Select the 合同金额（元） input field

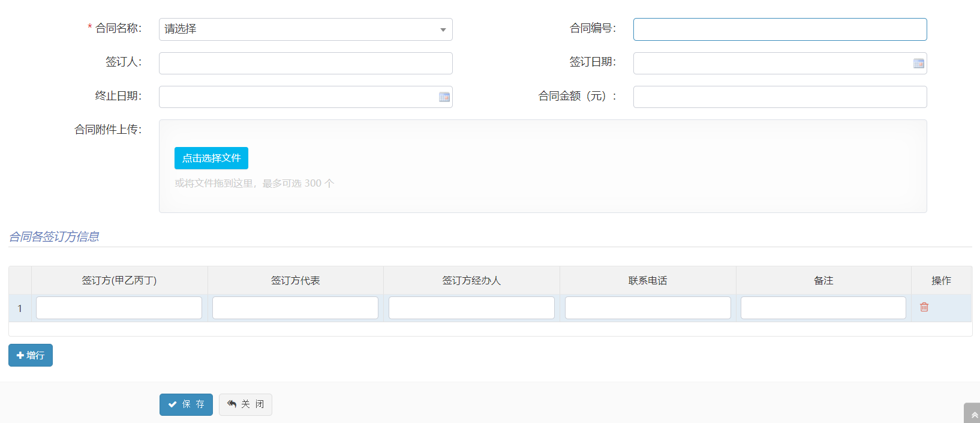(780, 97)
